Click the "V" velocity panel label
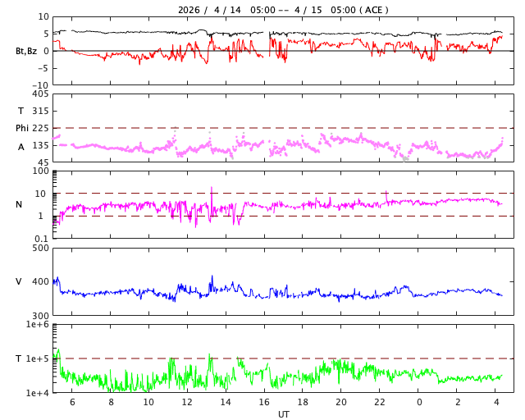Viewport: 525px width, 420px height. (19, 281)
